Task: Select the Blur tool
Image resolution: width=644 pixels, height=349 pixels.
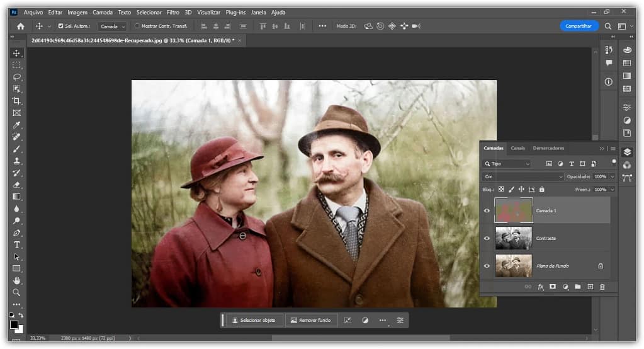Action: 16,209
